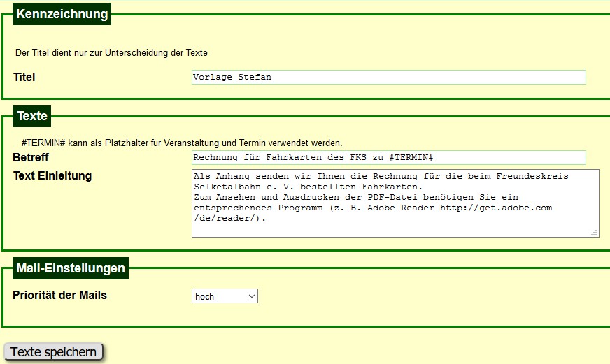Screen dimensions: 610x364
Task: Click the Mail-Einstellungen section heading
Action: [70, 268]
